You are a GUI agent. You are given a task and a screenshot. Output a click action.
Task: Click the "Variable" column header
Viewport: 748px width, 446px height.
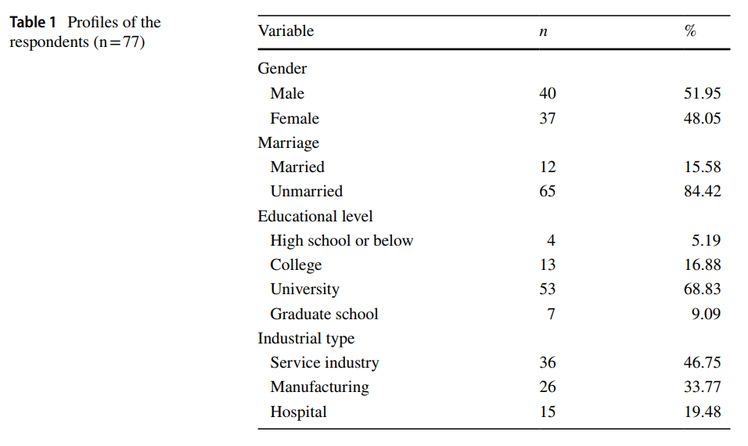[286, 31]
